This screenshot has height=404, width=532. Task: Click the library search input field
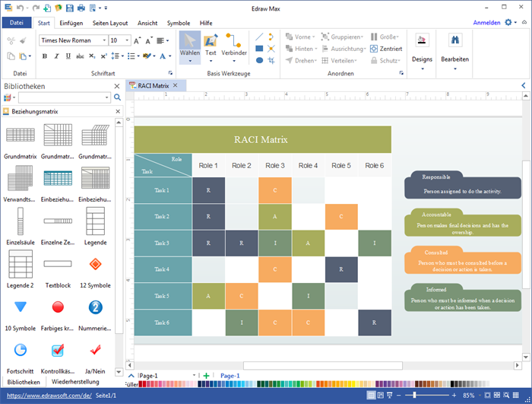pos(65,97)
